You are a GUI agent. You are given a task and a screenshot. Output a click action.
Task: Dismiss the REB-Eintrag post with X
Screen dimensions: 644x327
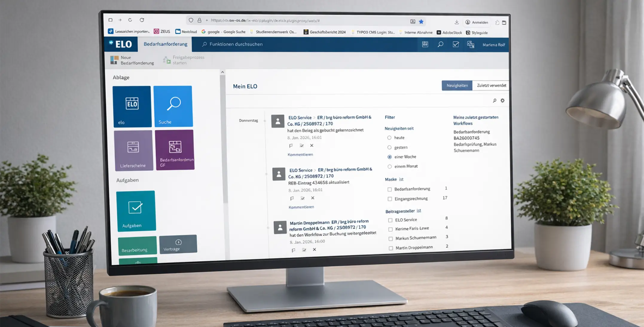pyautogui.click(x=312, y=198)
